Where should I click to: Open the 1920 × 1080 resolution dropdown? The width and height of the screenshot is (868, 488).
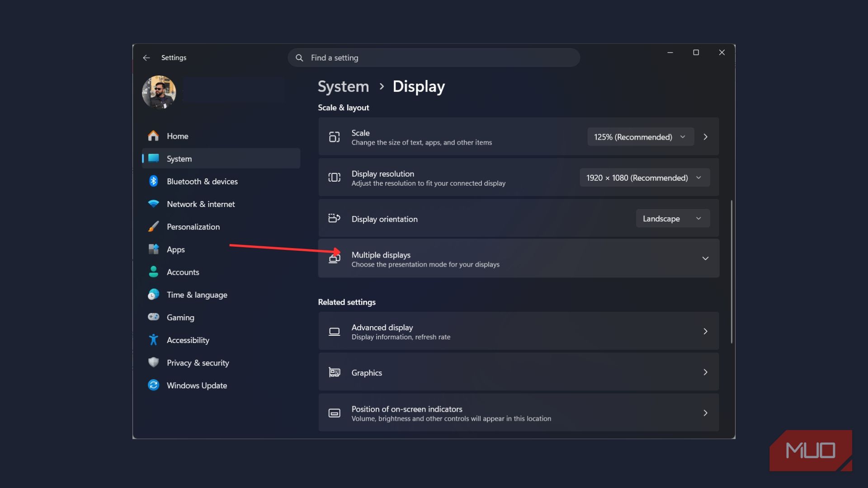(645, 178)
